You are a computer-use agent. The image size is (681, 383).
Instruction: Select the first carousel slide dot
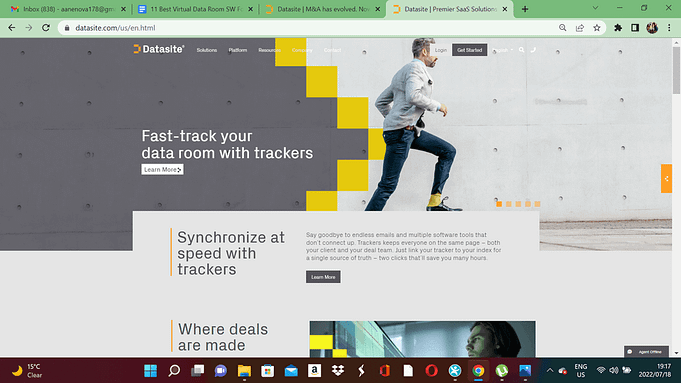coord(499,204)
